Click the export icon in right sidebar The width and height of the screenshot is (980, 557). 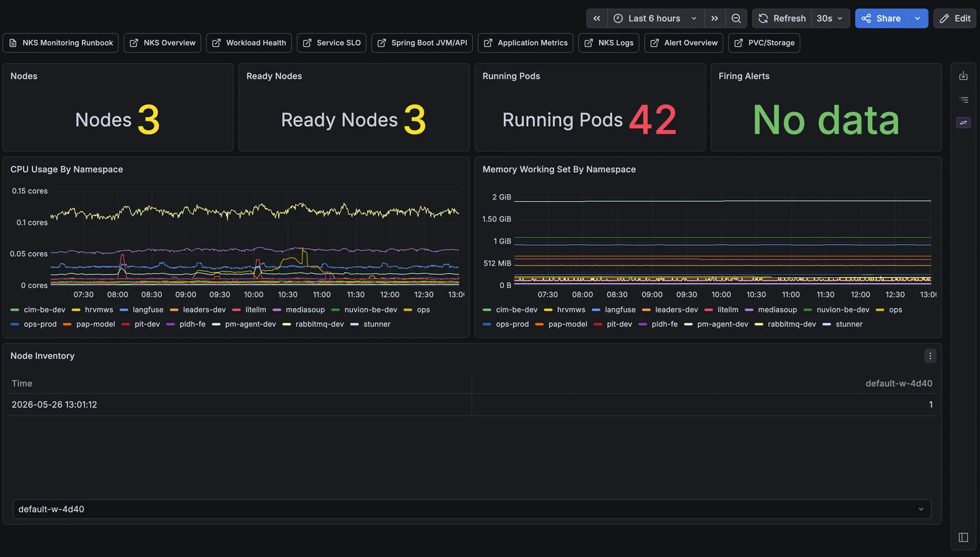click(x=963, y=76)
